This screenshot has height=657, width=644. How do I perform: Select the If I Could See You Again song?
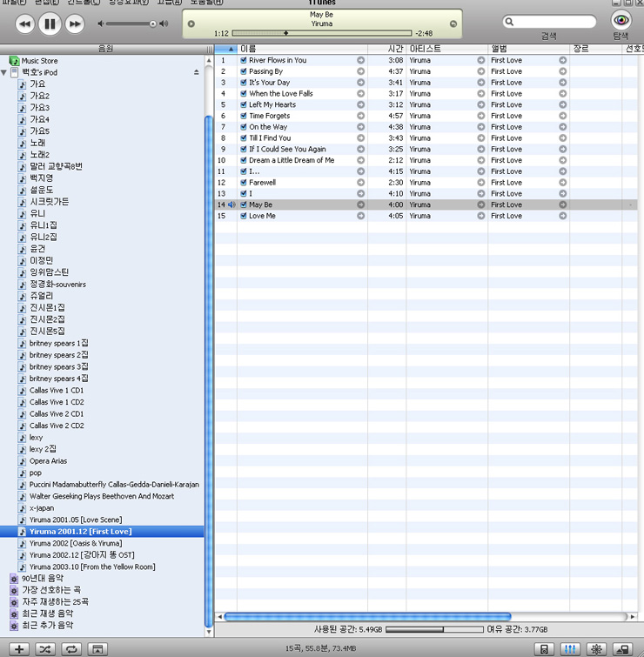click(287, 149)
